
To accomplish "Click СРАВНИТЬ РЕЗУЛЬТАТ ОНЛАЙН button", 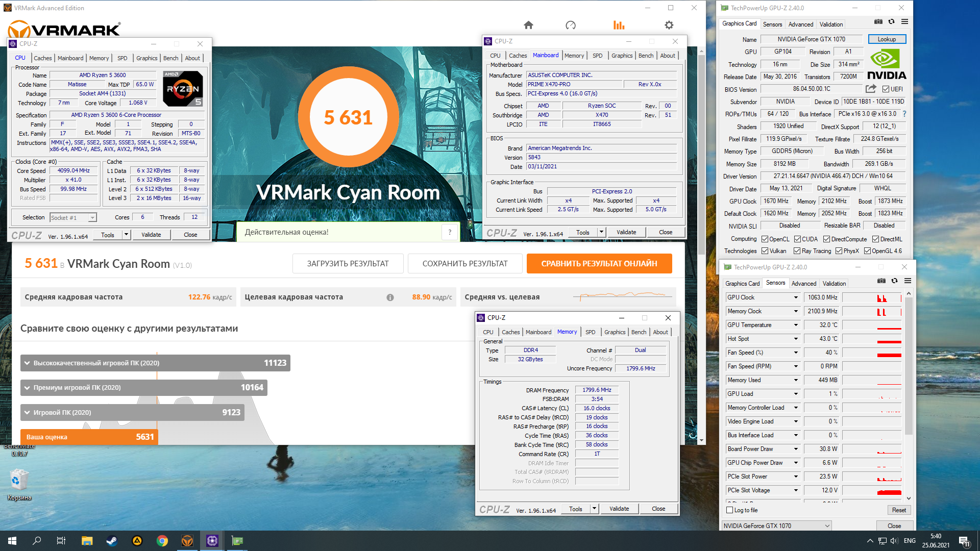I will pos(599,264).
